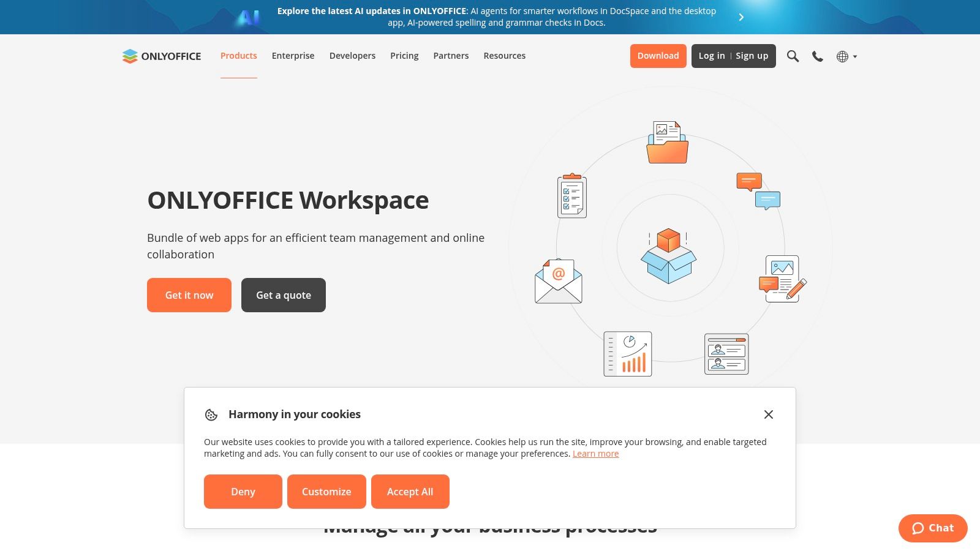Click the cookie icon in the consent dialog
The image size is (980, 551).
pyautogui.click(x=211, y=414)
